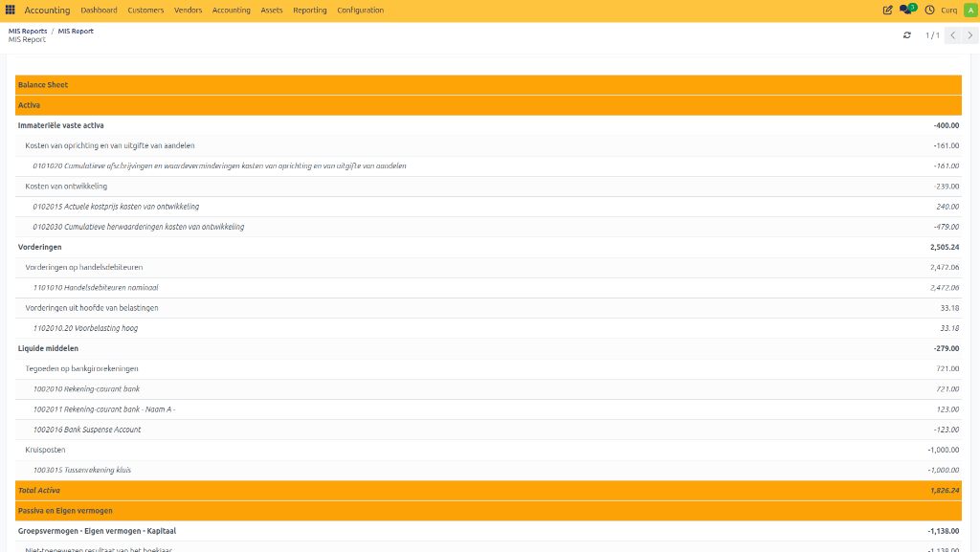Open the Customers menu

point(145,10)
